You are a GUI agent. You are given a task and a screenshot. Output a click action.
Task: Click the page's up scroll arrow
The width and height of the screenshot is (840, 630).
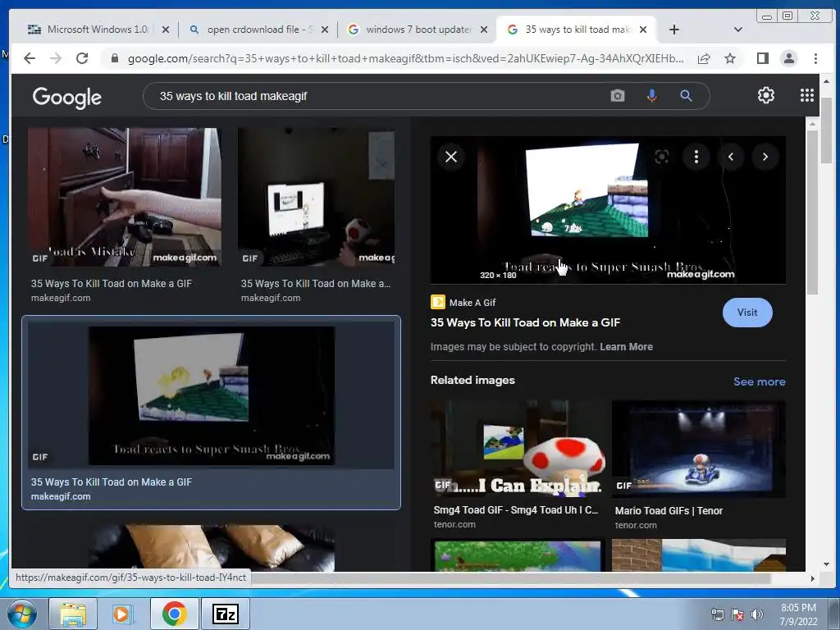[826, 81]
